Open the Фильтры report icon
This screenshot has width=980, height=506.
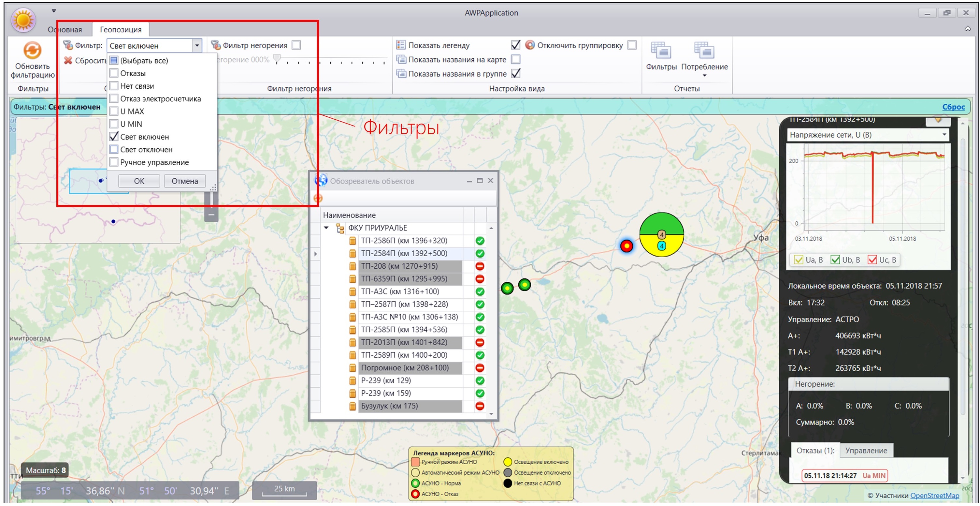click(661, 51)
